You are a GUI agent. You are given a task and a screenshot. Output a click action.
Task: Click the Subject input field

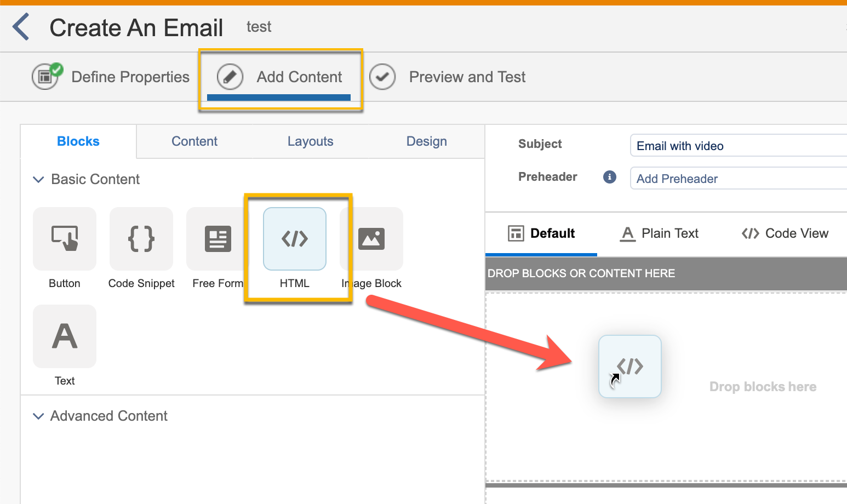pyautogui.click(x=739, y=146)
